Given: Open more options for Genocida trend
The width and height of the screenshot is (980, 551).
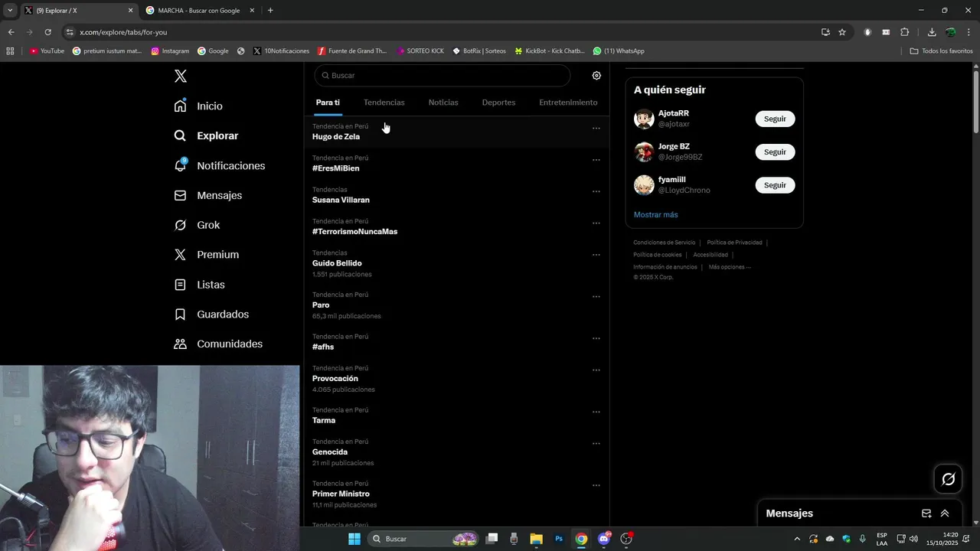Looking at the screenshot, I should tap(596, 444).
